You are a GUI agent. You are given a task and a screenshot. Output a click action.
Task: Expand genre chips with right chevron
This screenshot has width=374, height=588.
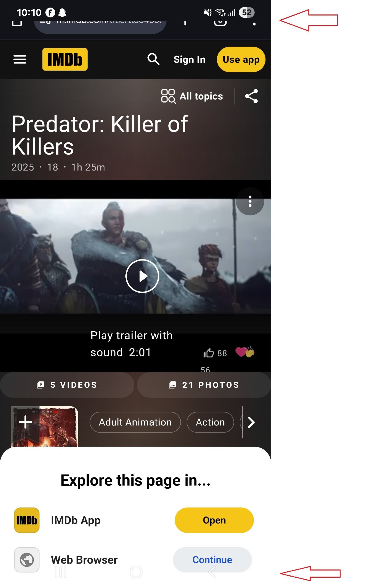tap(251, 422)
